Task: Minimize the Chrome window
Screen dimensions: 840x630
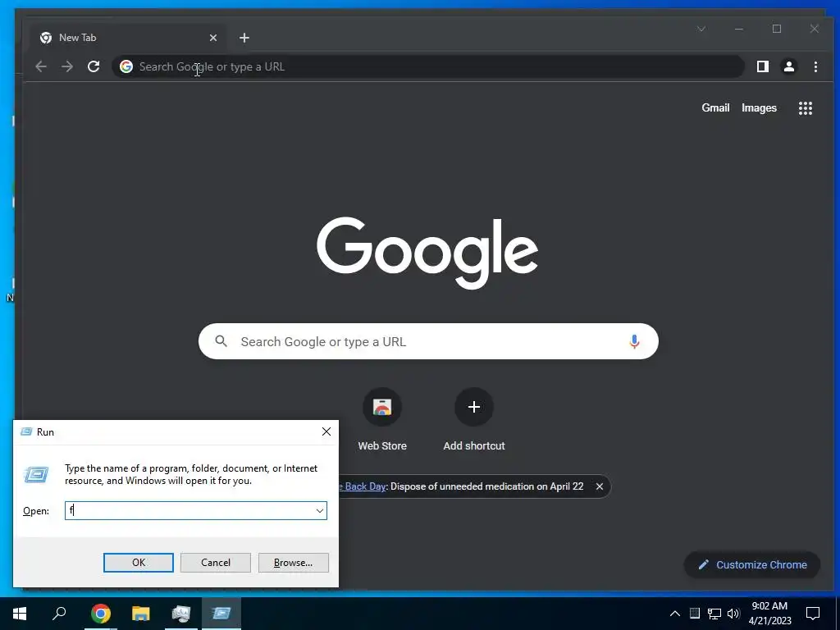Action: point(739,29)
